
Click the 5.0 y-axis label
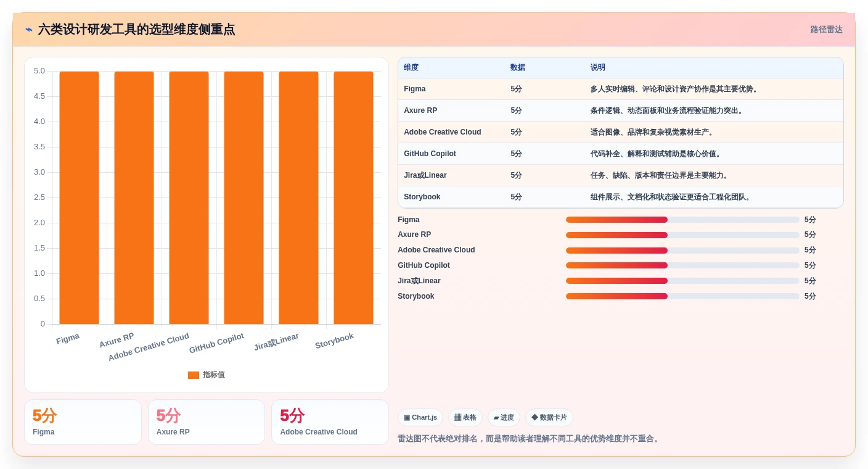point(39,71)
